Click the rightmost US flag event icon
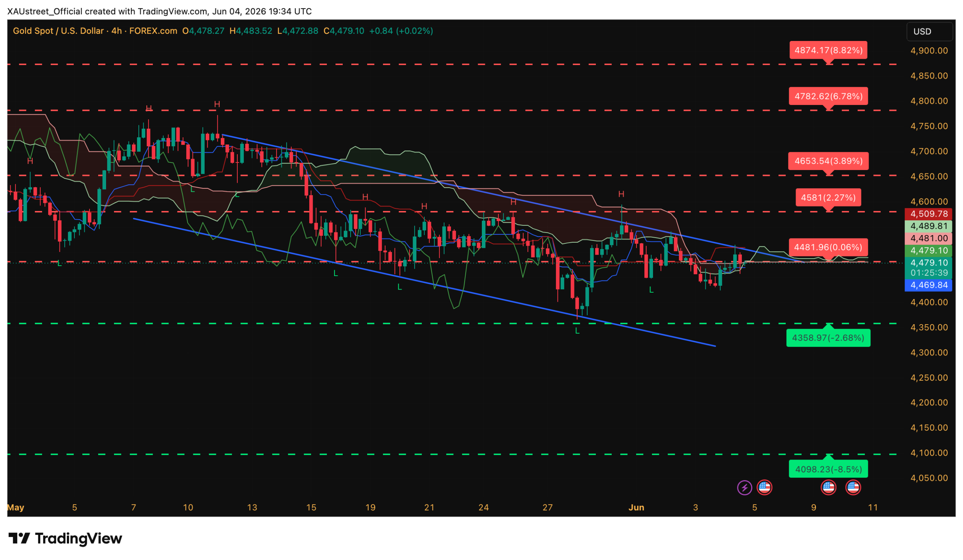Image resolution: width=963 pixels, height=560 pixels. pos(853,488)
